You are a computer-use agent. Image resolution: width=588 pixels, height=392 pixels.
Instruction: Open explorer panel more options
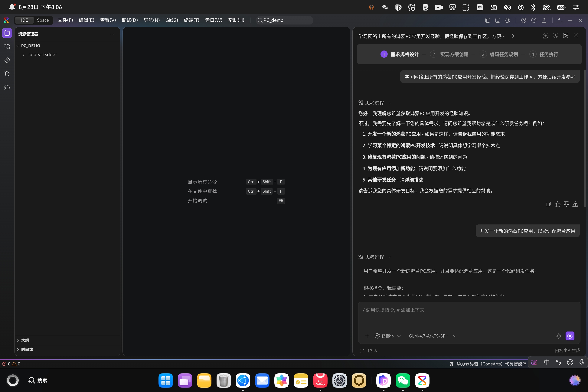coord(112,34)
